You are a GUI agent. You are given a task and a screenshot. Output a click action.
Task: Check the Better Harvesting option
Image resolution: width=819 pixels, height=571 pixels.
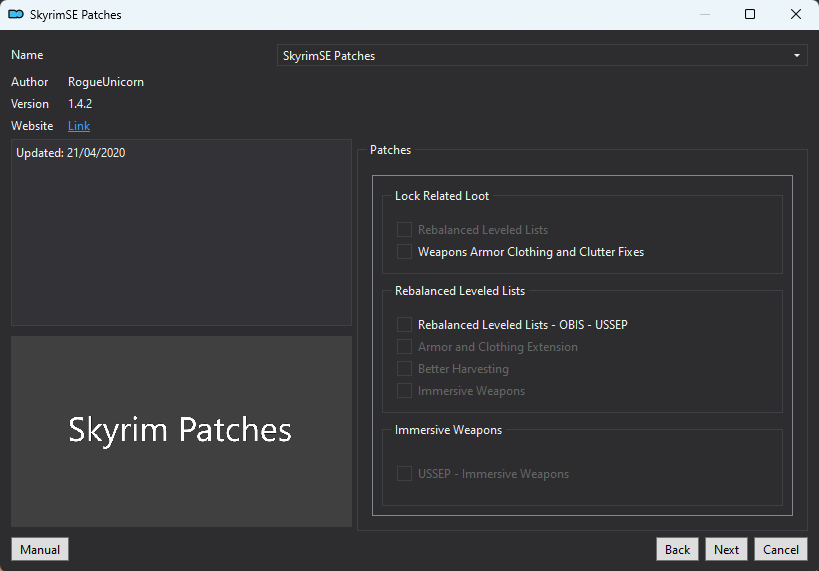(404, 368)
